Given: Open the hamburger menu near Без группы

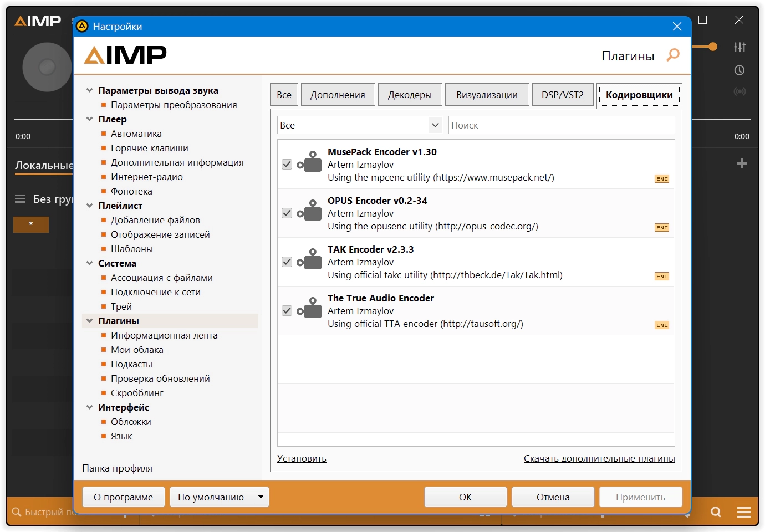Looking at the screenshot, I should 20,199.
